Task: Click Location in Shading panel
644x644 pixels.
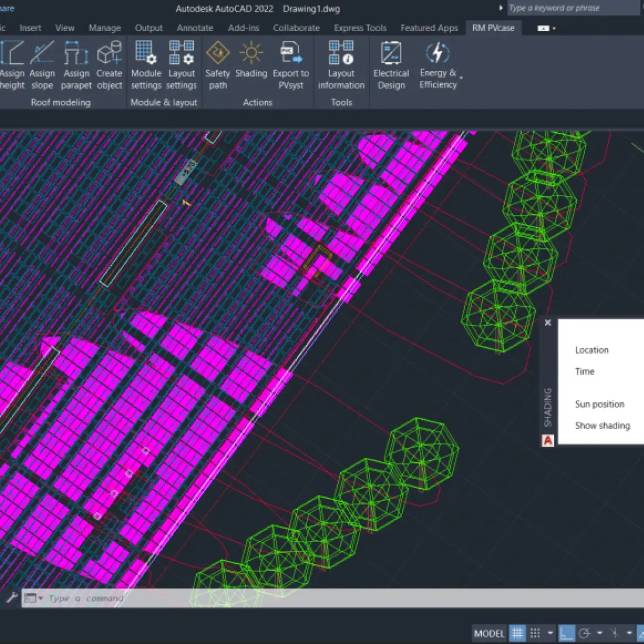Action: click(x=592, y=350)
